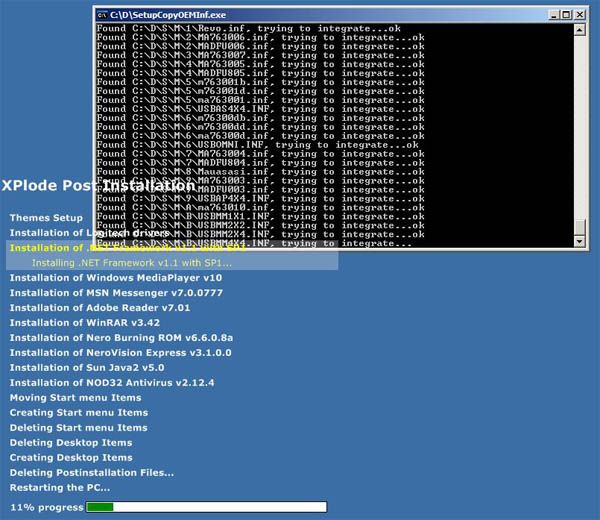Viewport: 600px width, 520px height.
Task: Close the SetupCopyOEMInf.exe console window
Action: [580, 15]
